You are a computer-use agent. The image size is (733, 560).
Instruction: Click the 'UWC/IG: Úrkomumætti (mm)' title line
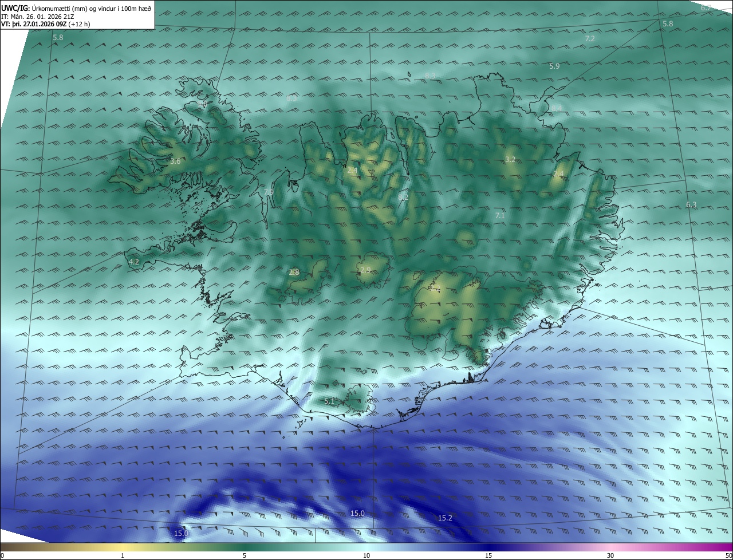pyautogui.click(x=76, y=9)
